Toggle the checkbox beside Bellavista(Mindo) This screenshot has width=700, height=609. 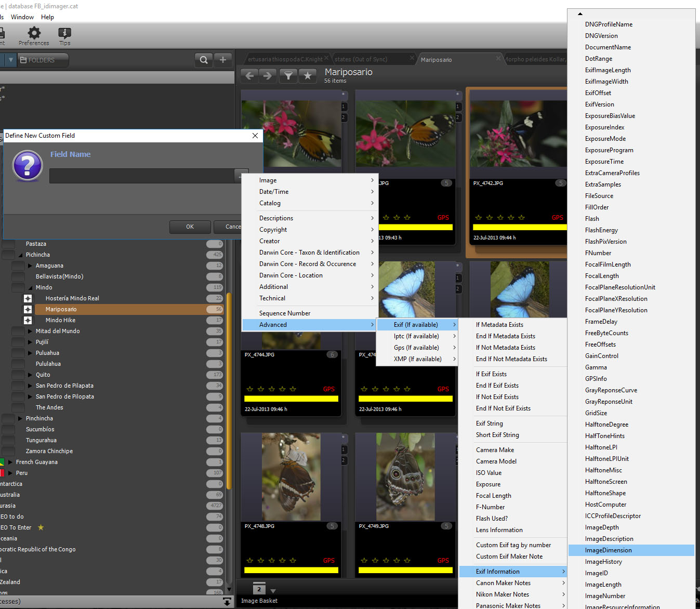pos(18,276)
